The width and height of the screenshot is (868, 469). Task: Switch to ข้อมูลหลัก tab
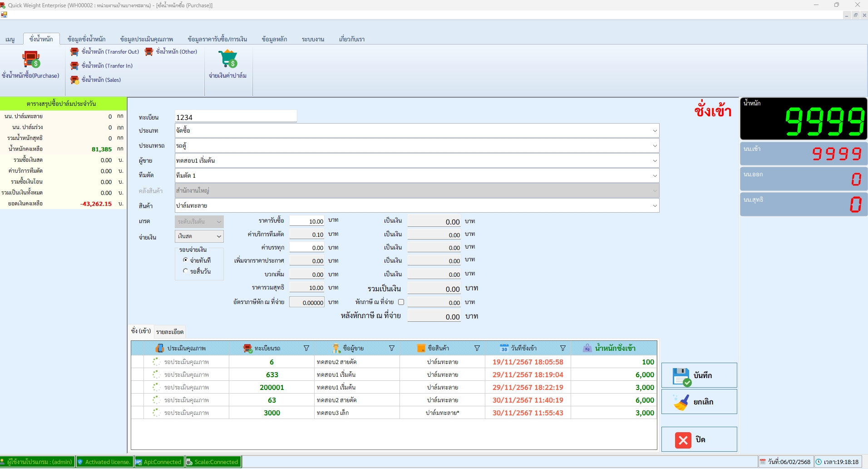pos(274,39)
